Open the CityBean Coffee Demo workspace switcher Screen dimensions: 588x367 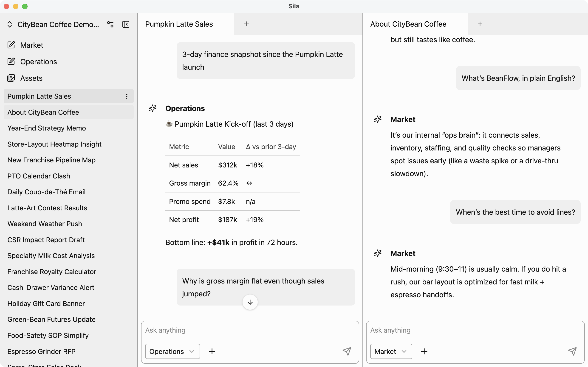[x=10, y=24]
